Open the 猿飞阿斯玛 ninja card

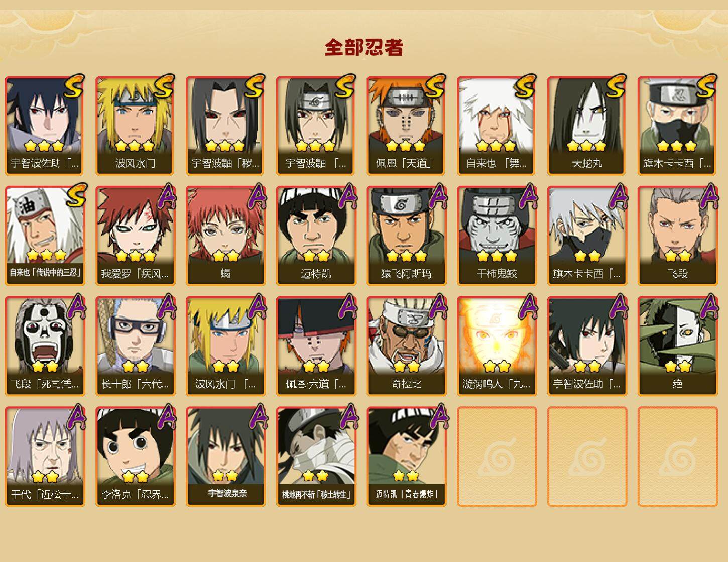coord(406,236)
